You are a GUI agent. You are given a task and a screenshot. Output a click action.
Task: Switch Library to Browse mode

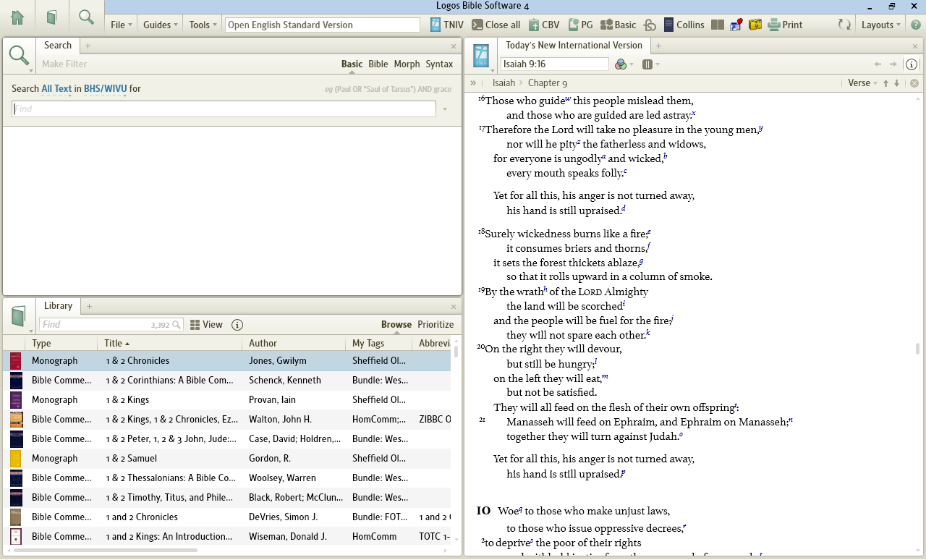[396, 324]
